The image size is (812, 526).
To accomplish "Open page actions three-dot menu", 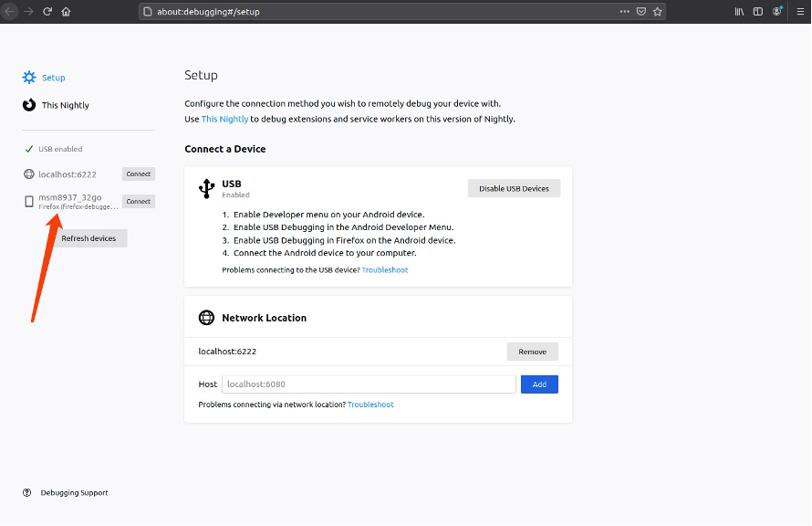I will point(624,12).
